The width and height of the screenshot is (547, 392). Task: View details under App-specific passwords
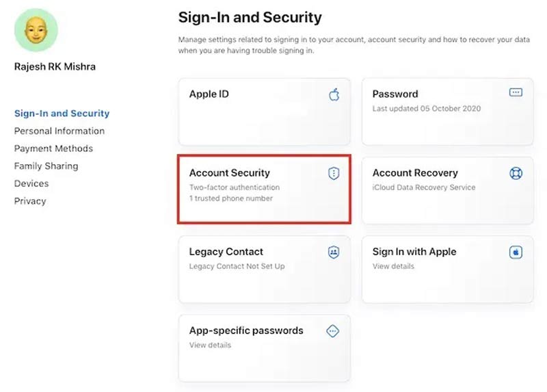point(210,345)
